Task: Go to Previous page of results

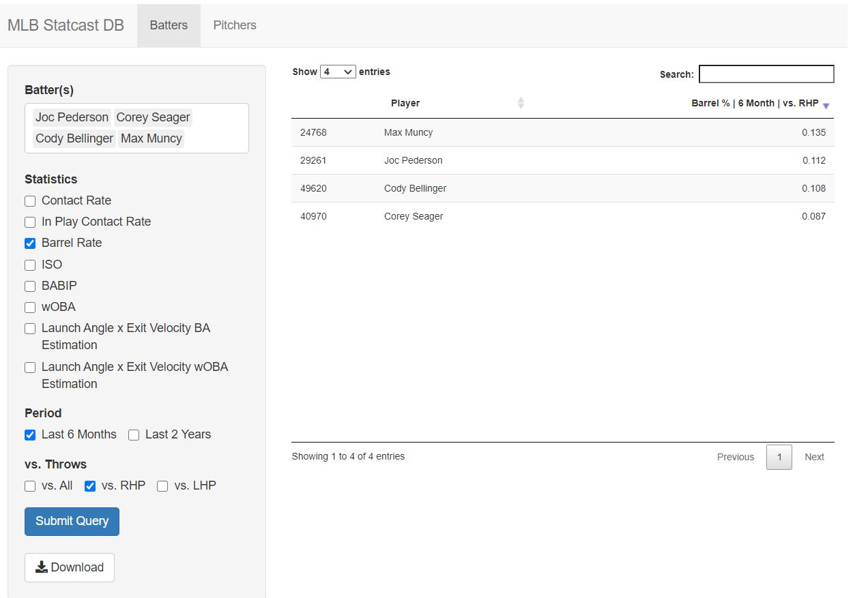Action: [736, 457]
